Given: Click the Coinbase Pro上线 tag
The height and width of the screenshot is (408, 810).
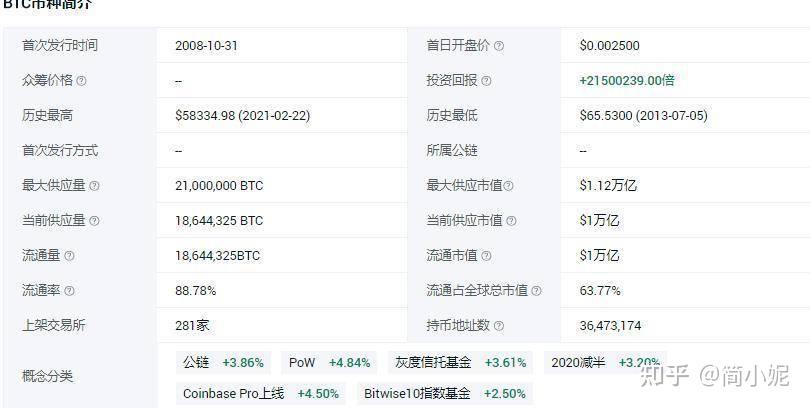Looking at the screenshot, I should (x=261, y=394).
